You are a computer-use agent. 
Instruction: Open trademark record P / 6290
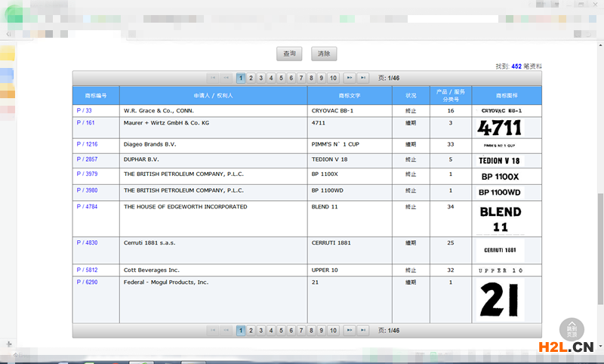click(x=87, y=282)
